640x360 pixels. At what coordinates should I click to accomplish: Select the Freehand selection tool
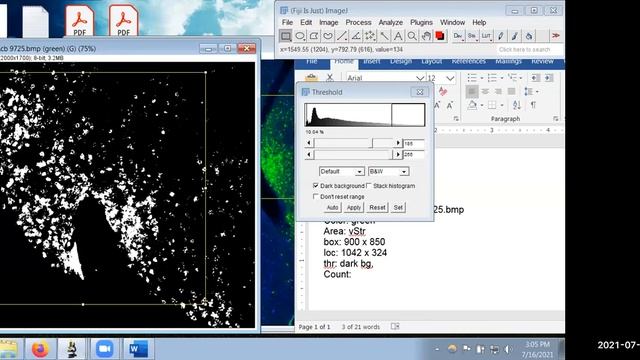(328, 36)
